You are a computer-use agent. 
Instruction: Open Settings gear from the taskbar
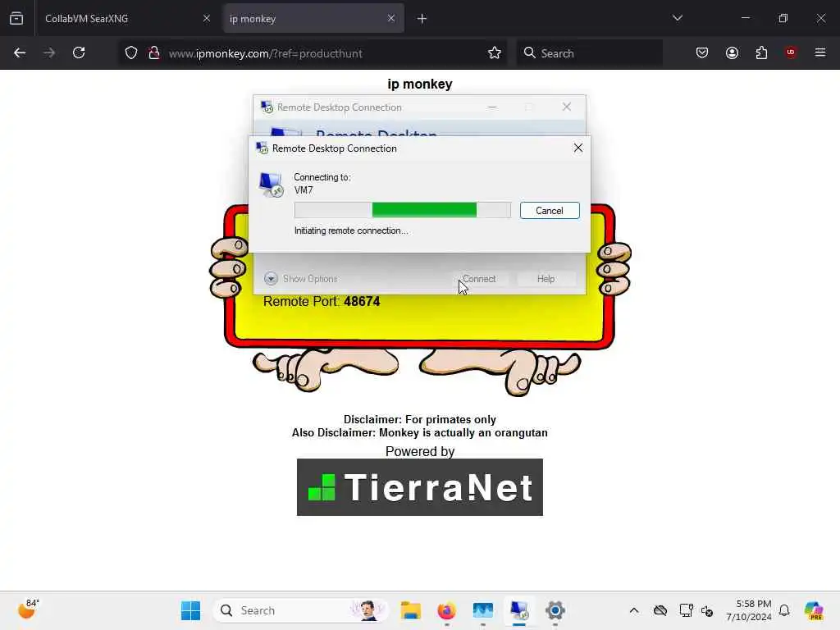pyautogui.click(x=555, y=610)
